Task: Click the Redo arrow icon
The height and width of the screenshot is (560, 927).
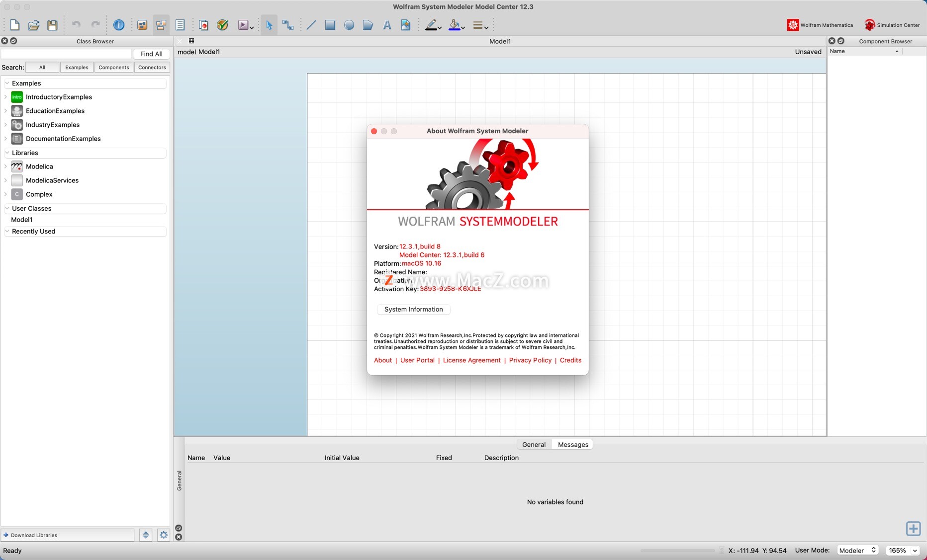Action: (95, 24)
